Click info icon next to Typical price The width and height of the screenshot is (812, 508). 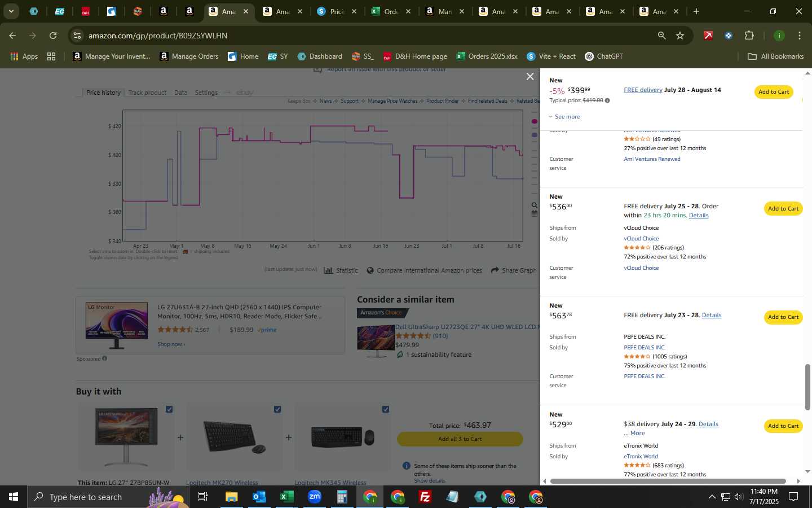pyautogui.click(x=607, y=100)
